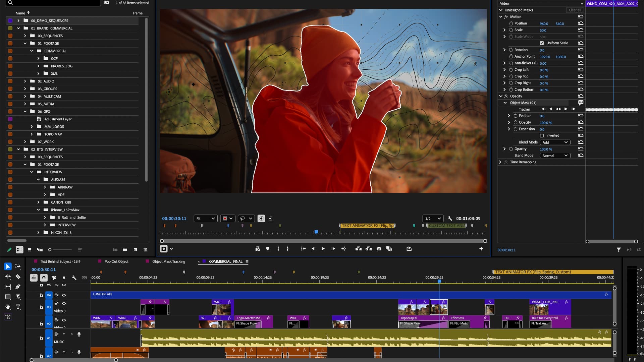The width and height of the screenshot is (644, 362).
Task: Switch to the Object Mask Tracking tab
Action: pyautogui.click(x=168, y=261)
